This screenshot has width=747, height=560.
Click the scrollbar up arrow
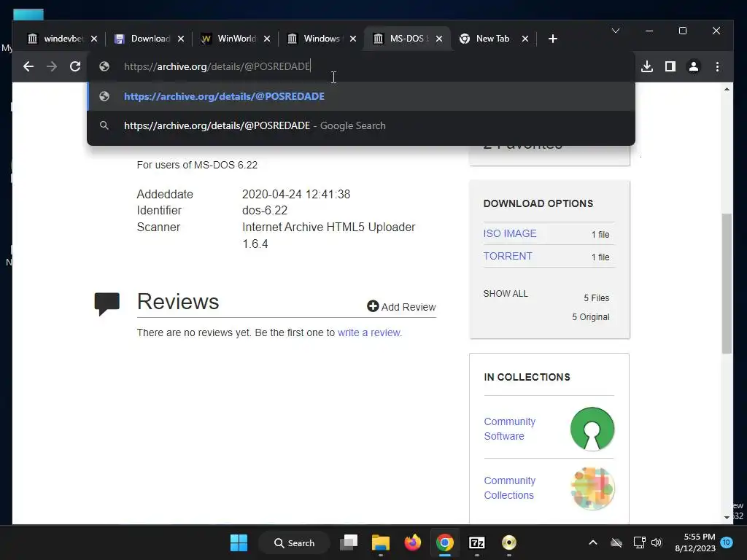coord(727,90)
